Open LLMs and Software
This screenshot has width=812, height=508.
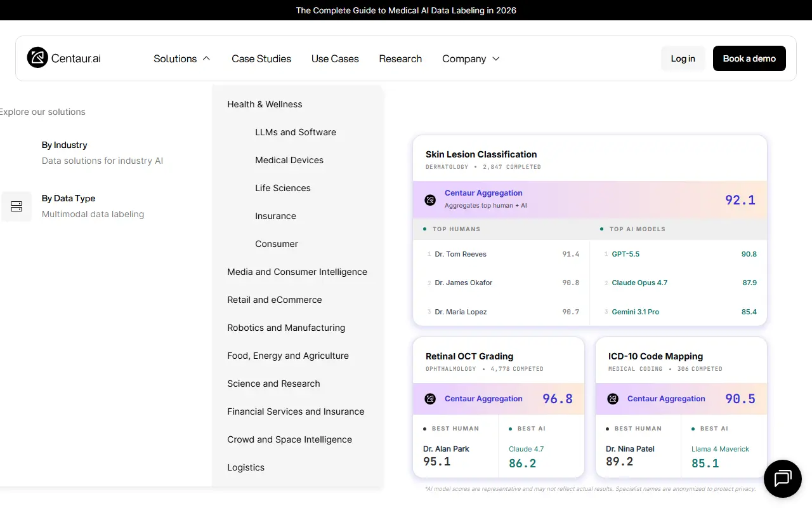point(296,132)
